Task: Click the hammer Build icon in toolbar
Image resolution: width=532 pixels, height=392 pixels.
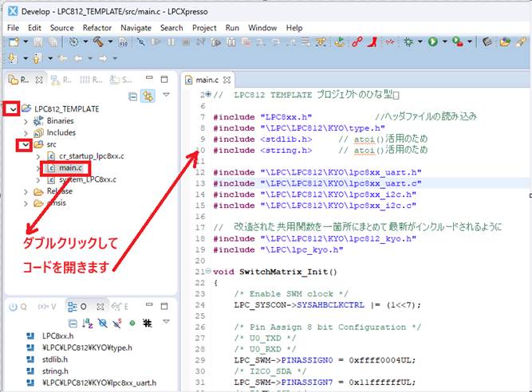Action: 98,41
